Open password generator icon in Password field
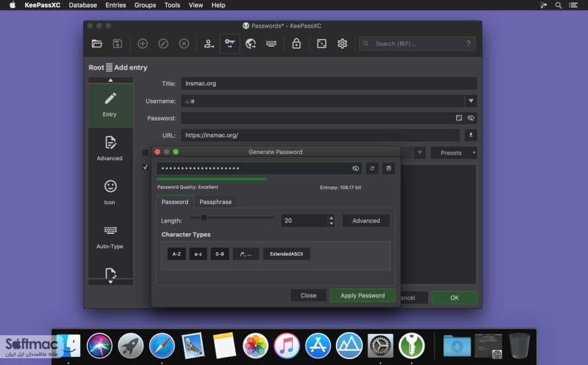Screen dimensions: 588x365 459,118
